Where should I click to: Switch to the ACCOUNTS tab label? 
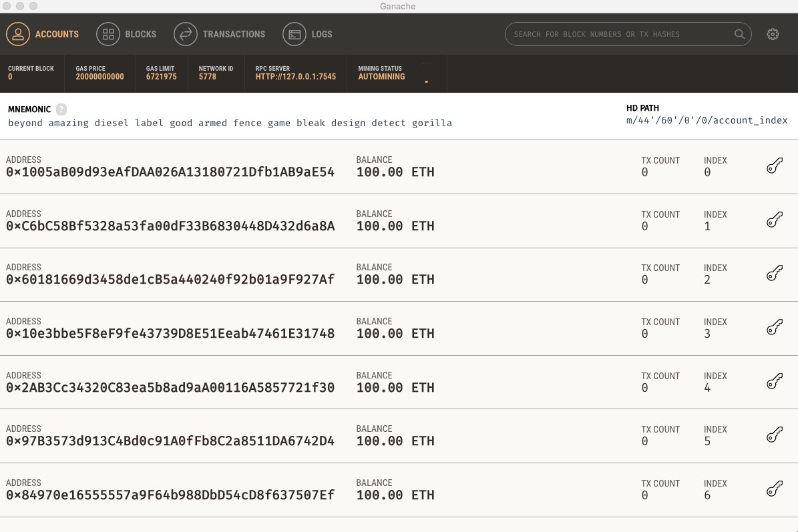(57, 34)
